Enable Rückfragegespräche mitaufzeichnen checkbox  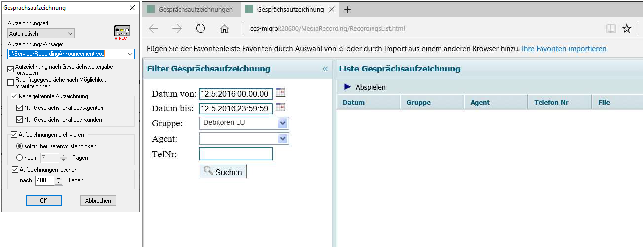[x=11, y=82]
